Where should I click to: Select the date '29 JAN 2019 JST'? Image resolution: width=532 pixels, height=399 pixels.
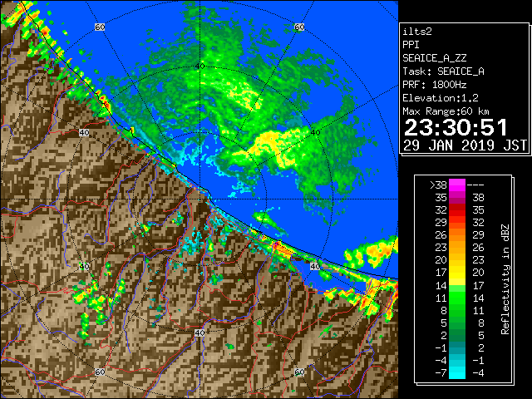[x=465, y=145]
